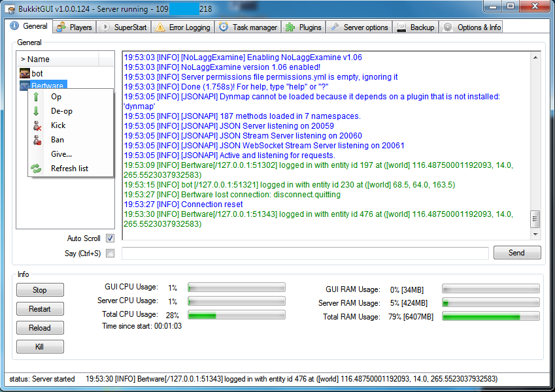This screenshot has height=392, width=555.
Task: Click the info icon on General tab
Action: click(x=14, y=26)
